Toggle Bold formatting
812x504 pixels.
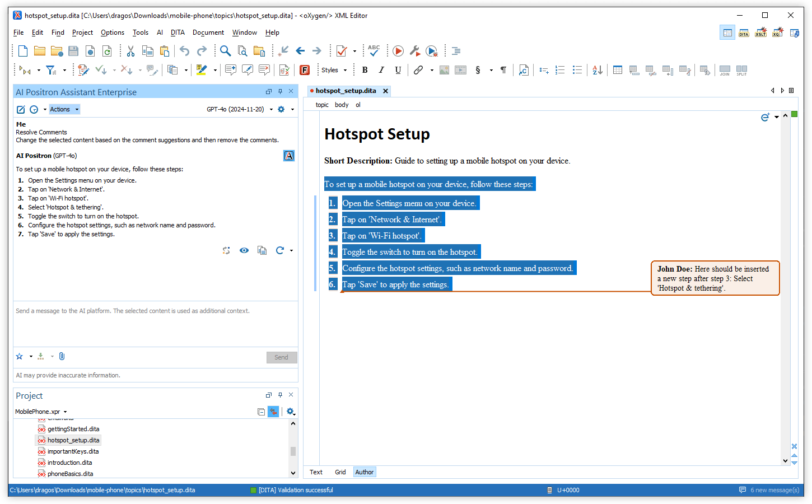[365, 70]
